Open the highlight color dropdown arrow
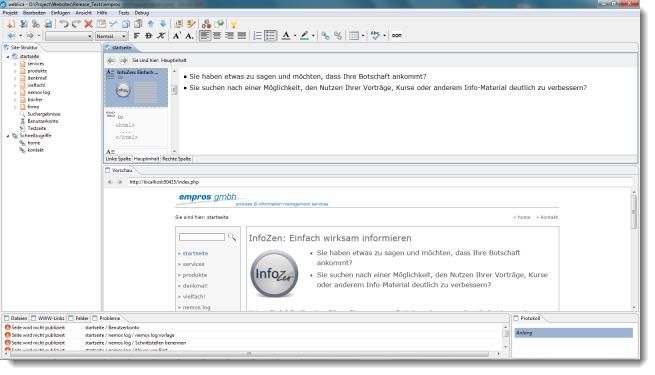This screenshot has height=375, width=655. [x=313, y=36]
